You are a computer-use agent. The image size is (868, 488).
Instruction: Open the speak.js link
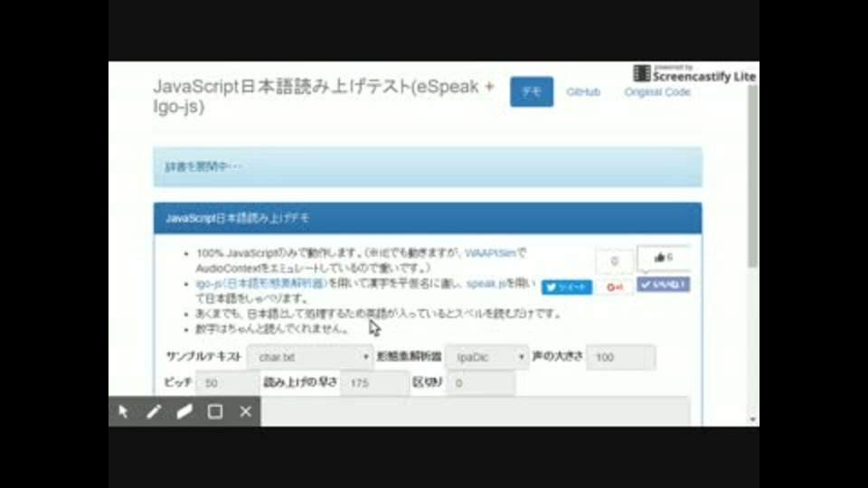[x=486, y=283]
